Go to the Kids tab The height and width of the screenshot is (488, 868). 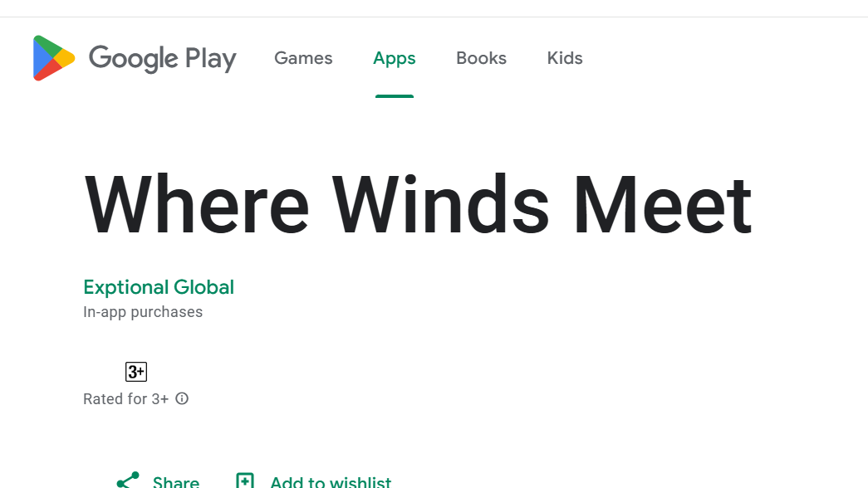565,58
